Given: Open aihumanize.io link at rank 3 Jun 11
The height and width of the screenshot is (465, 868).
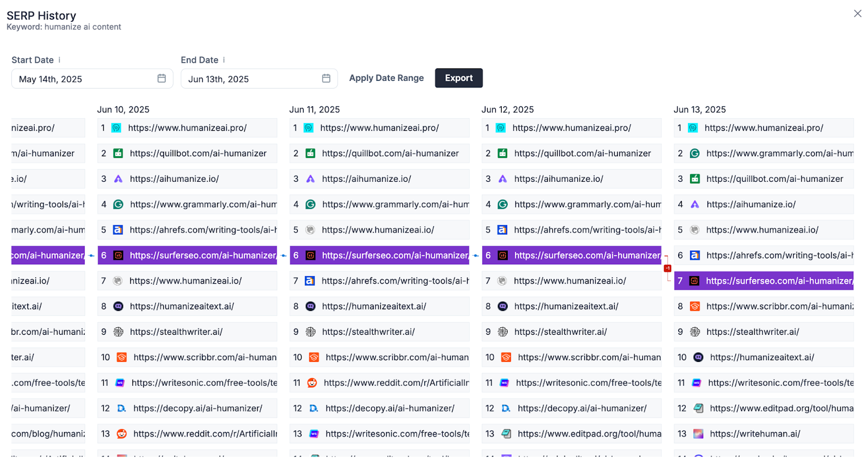Looking at the screenshot, I should pos(367,179).
